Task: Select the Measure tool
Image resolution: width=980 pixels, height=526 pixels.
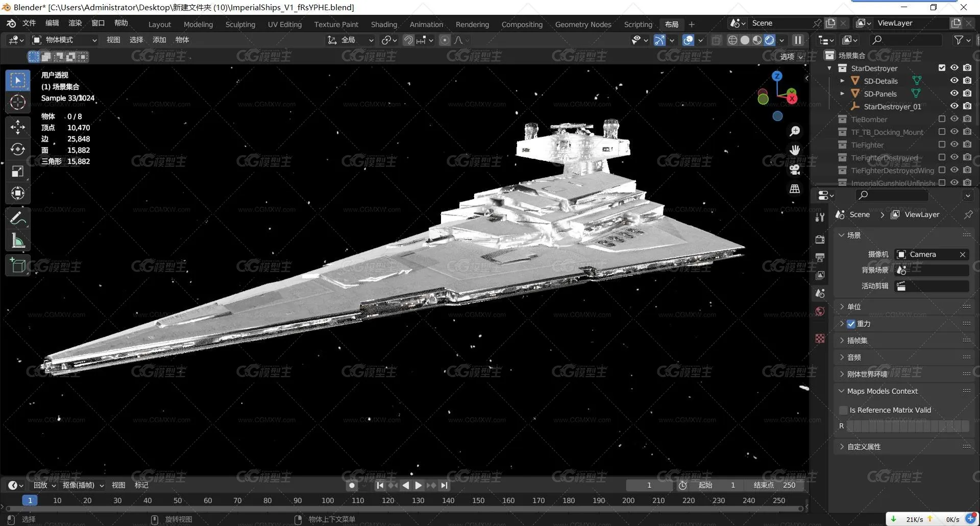Action: click(18, 241)
